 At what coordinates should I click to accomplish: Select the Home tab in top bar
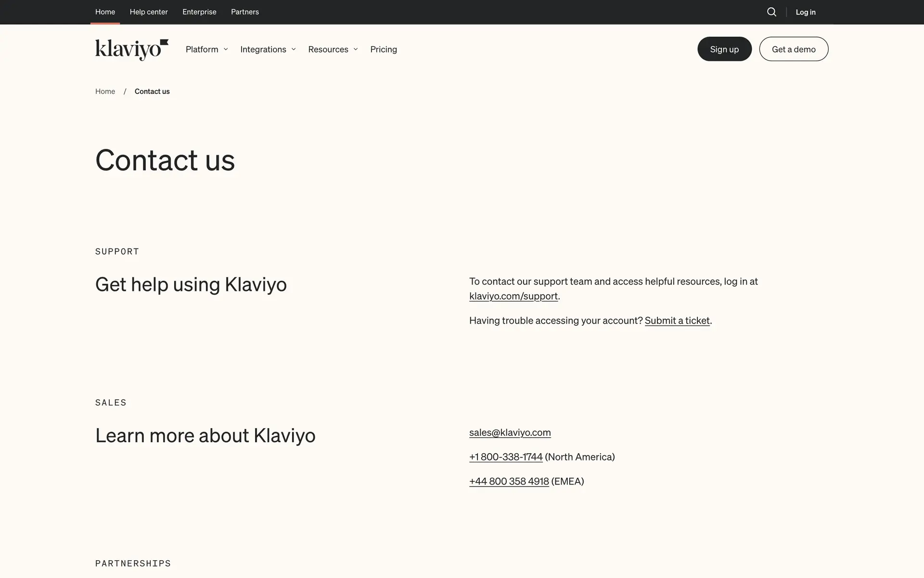point(105,12)
